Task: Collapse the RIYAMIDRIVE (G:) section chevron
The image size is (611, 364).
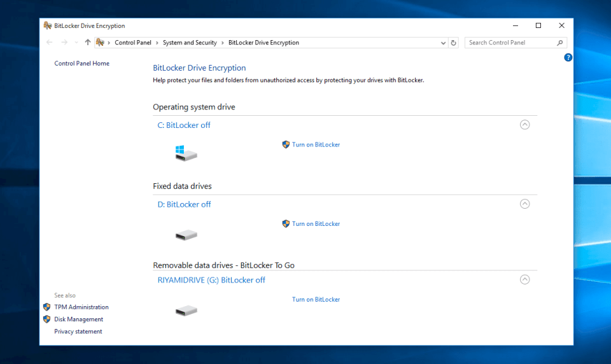Action: (x=524, y=279)
